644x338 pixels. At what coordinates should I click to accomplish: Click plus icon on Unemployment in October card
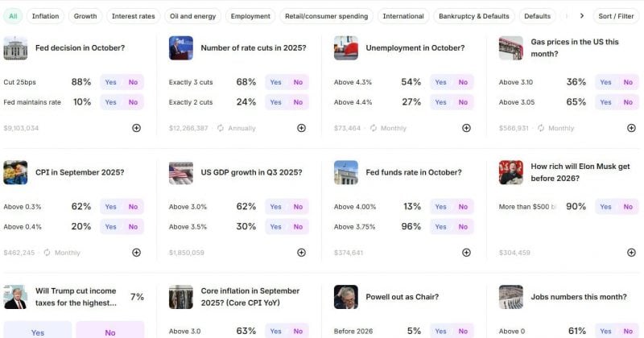(467, 128)
